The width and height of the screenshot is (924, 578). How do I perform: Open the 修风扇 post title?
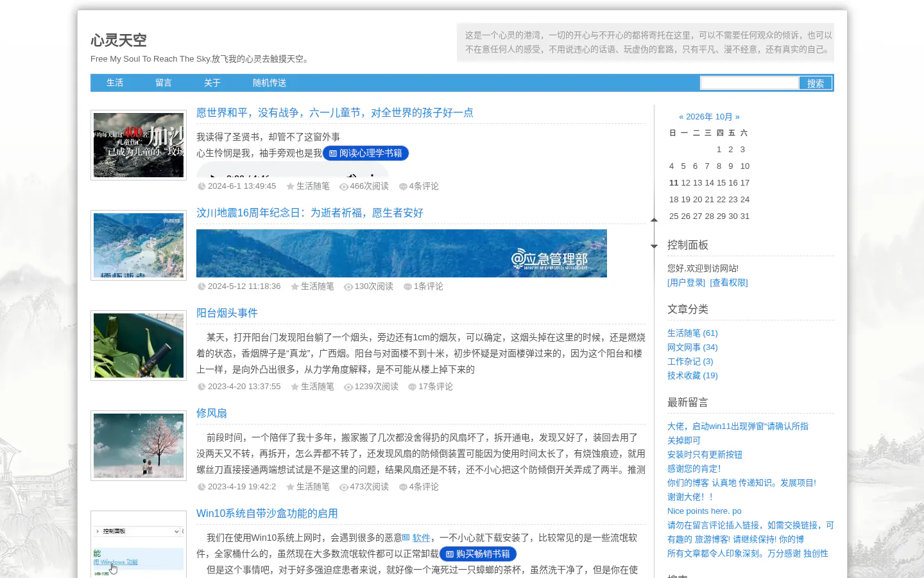pyautogui.click(x=212, y=414)
